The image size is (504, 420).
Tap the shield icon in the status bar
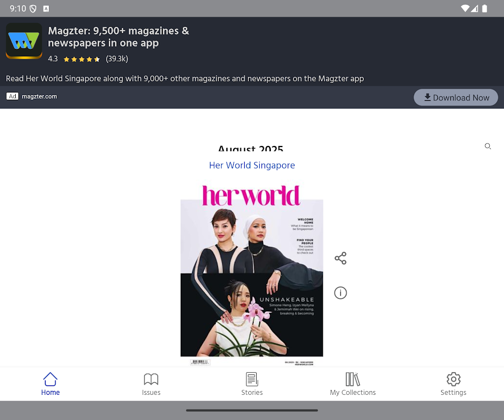tap(33, 9)
